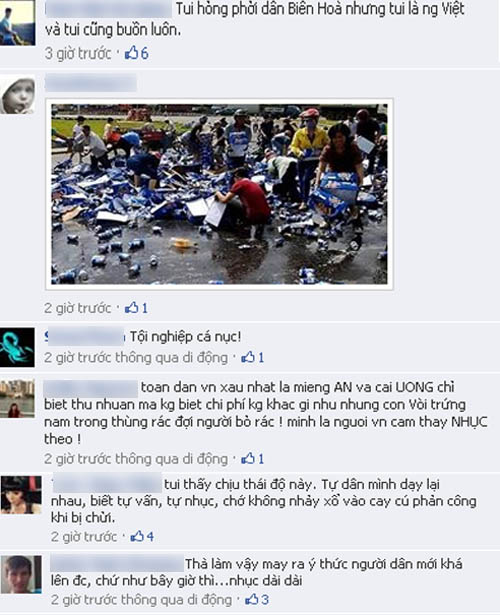Open avatar of the 'Biên Hoà' commenter
The width and height of the screenshot is (500, 615).
coord(17,23)
